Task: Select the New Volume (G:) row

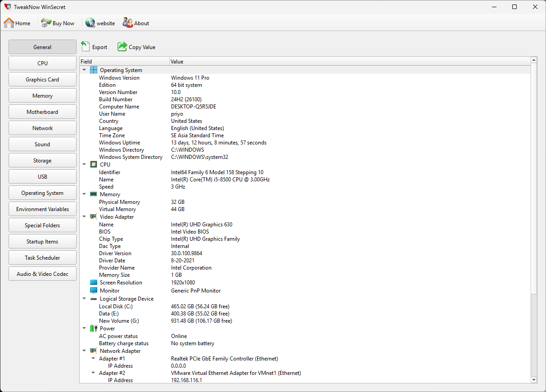Action: pos(305,321)
